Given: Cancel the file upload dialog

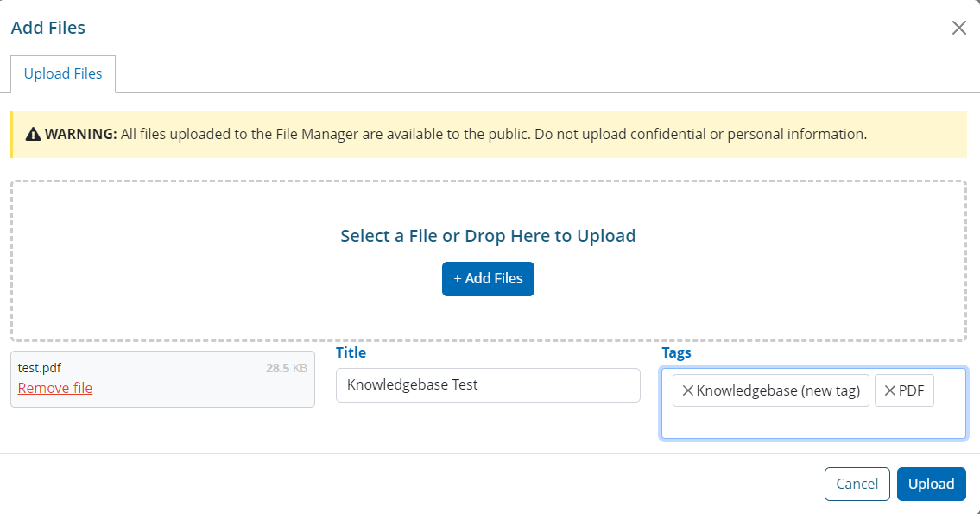Looking at the screenshot, I should pyautogui.click(x=857, y=484).
